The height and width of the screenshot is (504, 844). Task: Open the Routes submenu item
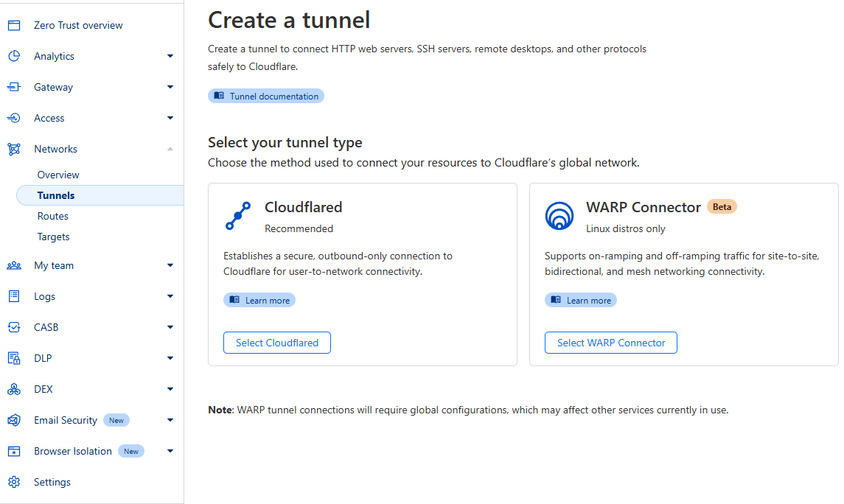(x=53, y=217)
